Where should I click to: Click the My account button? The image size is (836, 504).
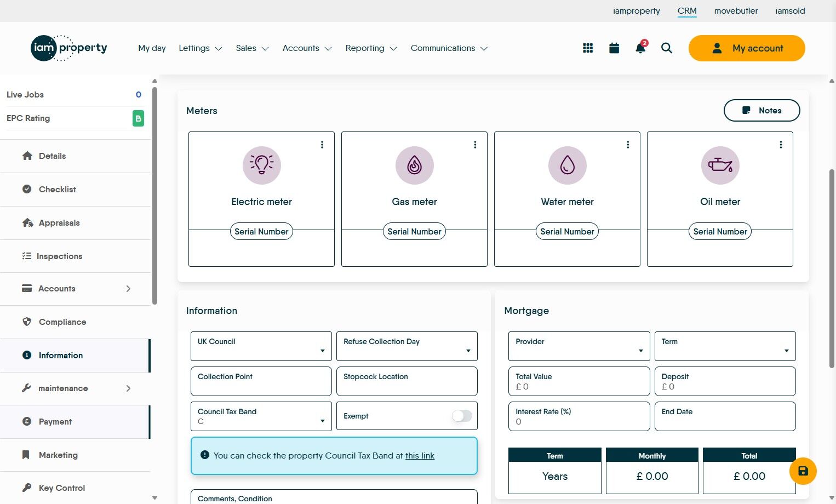click(747, 48)
